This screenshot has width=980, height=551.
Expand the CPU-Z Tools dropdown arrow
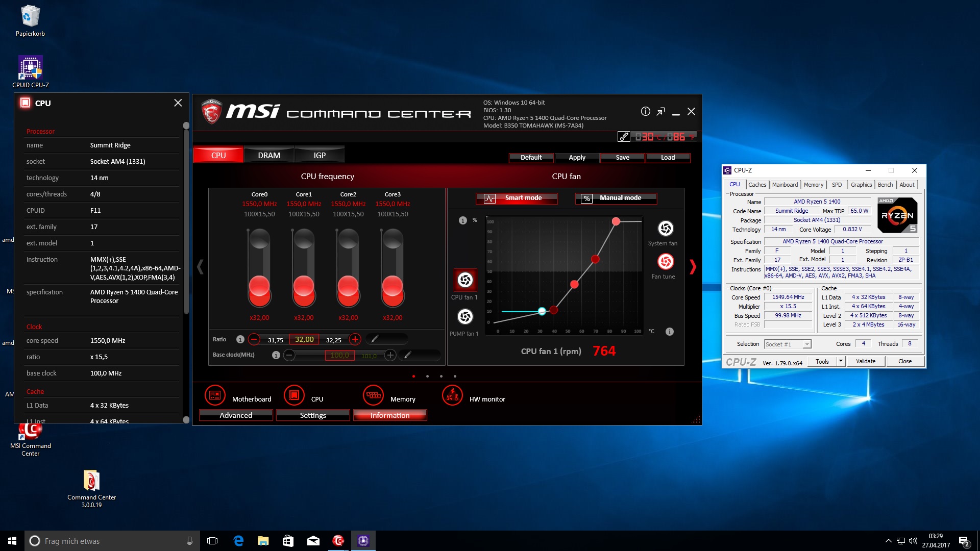pos(840,361)
